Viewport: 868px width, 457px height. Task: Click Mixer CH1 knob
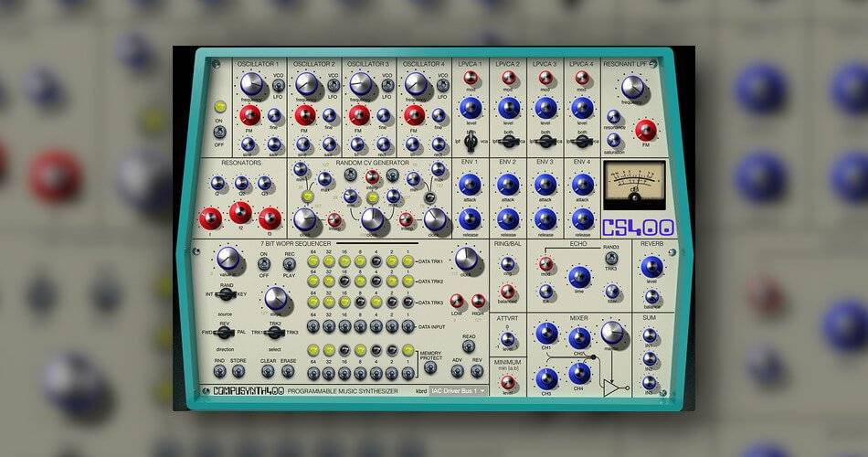point(546,333)
